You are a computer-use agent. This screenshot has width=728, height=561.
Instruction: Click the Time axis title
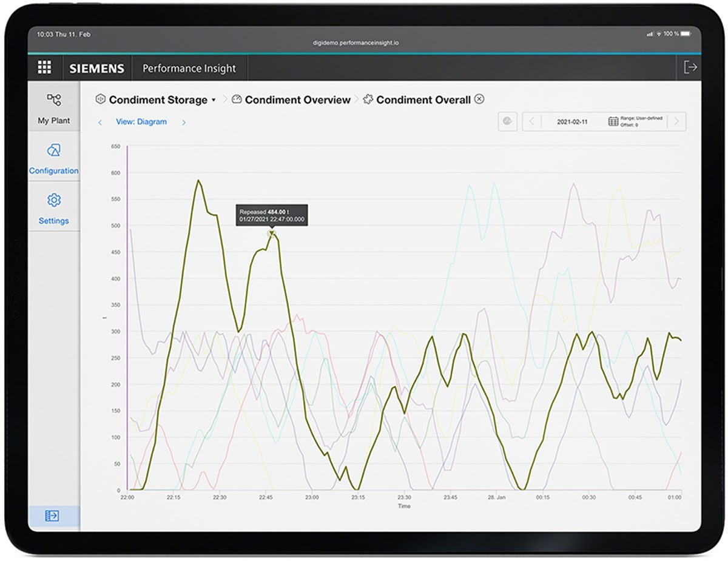click(404, 506)
